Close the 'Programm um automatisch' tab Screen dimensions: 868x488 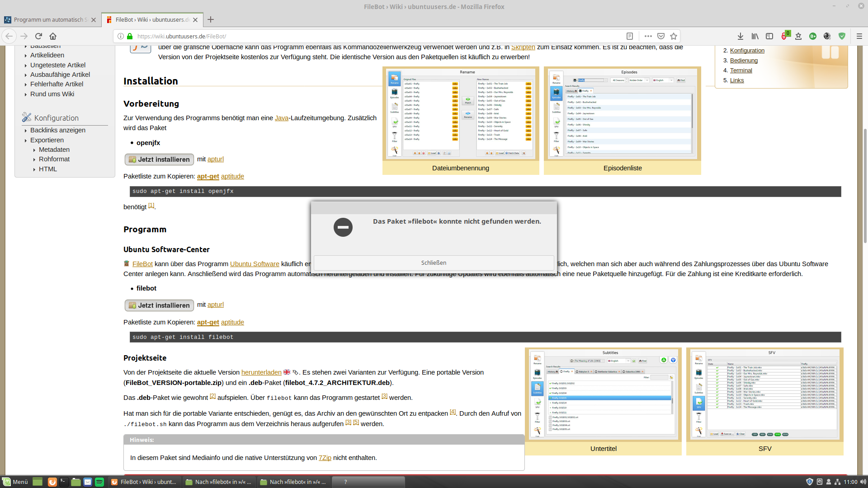tap(94, 20)
